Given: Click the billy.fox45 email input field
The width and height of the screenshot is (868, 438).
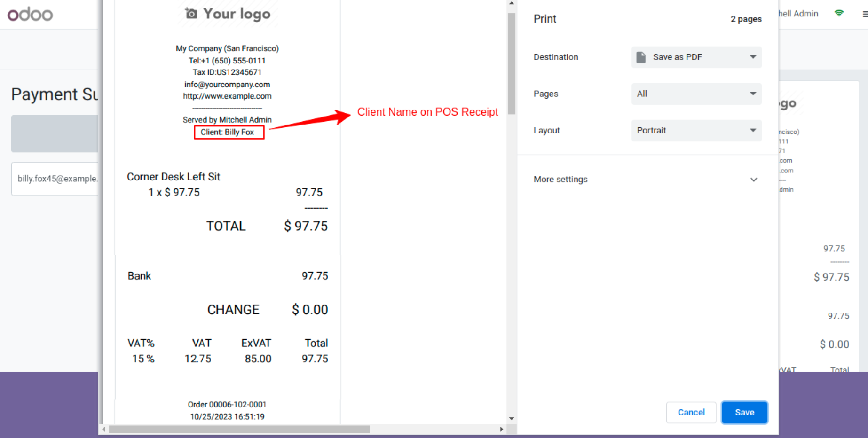Looking at the screenshot, I should [55, 179].
